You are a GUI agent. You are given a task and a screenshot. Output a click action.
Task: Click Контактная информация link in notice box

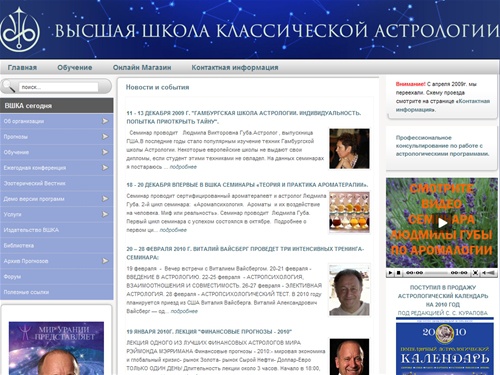coord(443,105)
